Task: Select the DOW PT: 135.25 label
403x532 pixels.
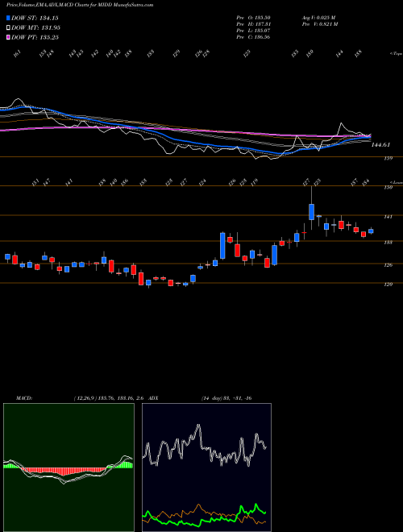Action: coord(35,37)
